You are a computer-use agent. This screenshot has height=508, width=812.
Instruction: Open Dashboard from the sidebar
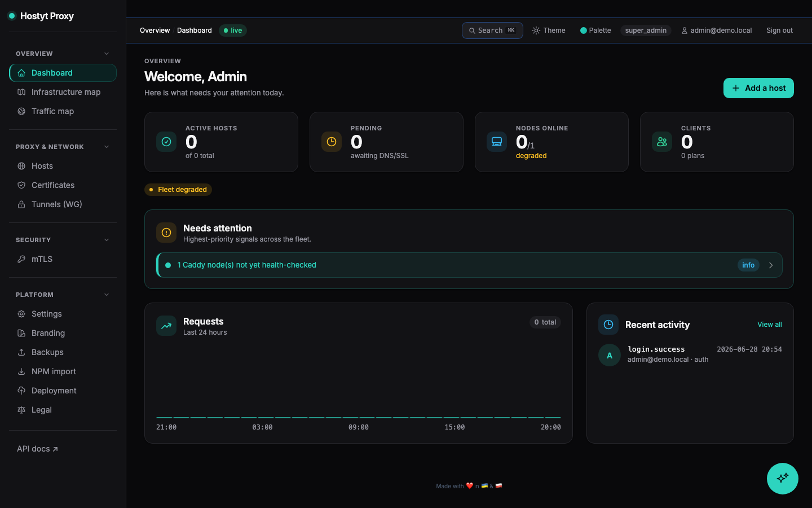coord(63,73)
